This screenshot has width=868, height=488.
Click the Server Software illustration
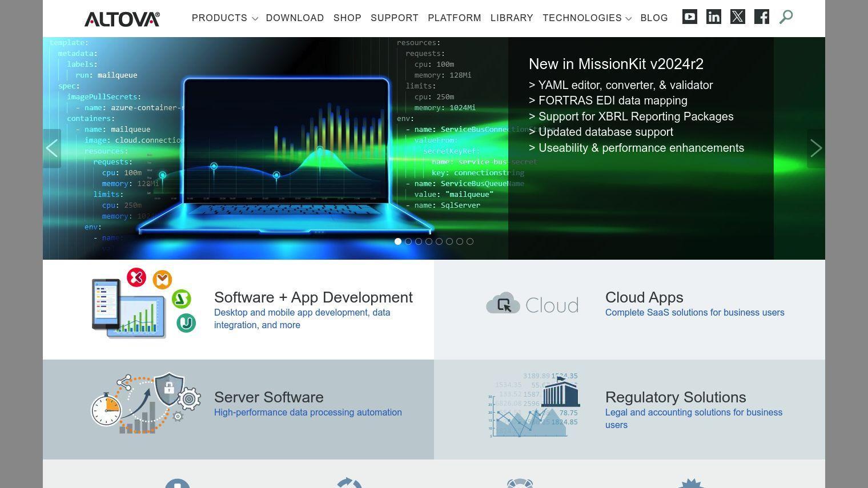[x=146, y=404]
